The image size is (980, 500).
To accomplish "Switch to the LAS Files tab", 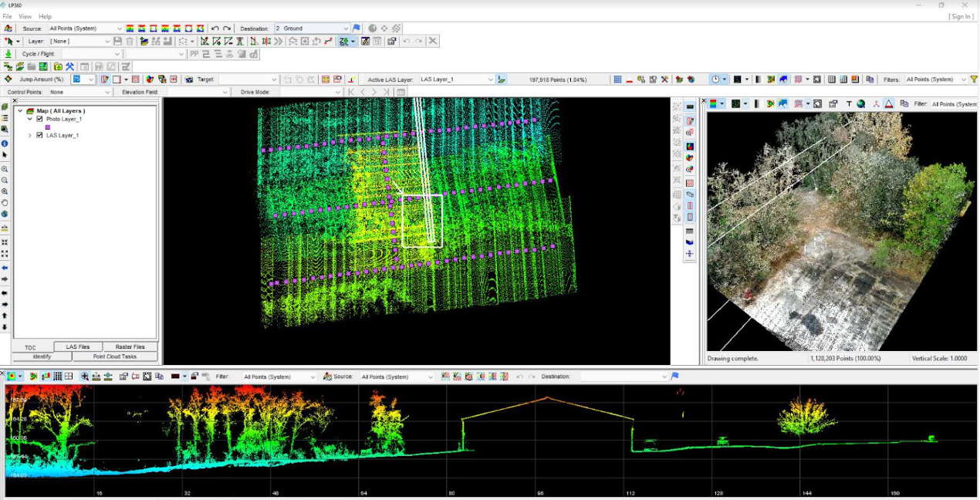I will click(x=78, y=347).
